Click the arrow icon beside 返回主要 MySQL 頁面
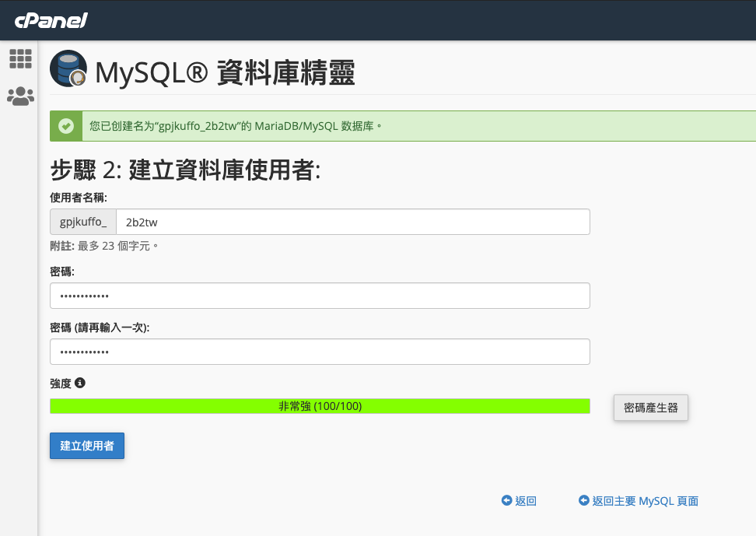756x536 pixels. pyautogui.click(x=584, y=500)
